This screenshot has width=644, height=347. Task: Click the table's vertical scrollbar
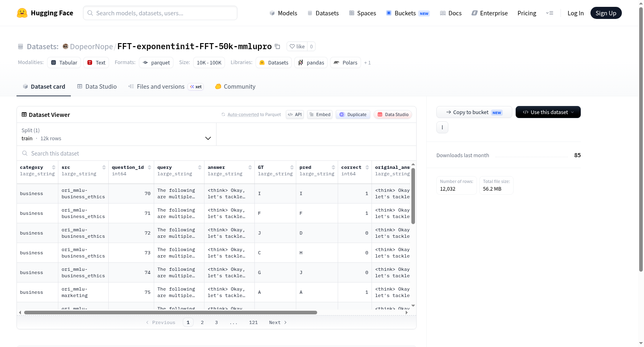click(413, 195)
